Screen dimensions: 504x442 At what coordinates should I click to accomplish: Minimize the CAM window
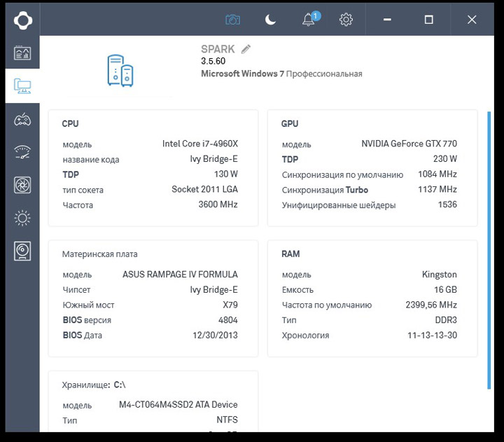tap(387, 20)
